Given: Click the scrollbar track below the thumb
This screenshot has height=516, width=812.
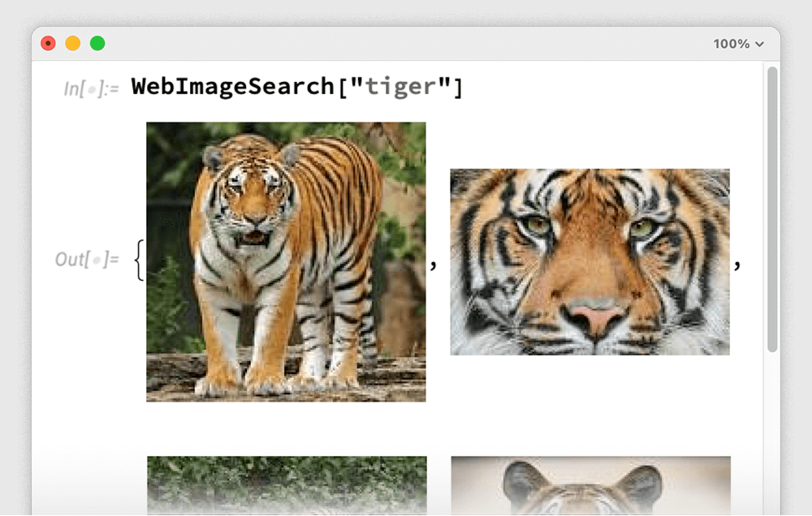Looking at the screenshot, I should (x=771, y=430).
